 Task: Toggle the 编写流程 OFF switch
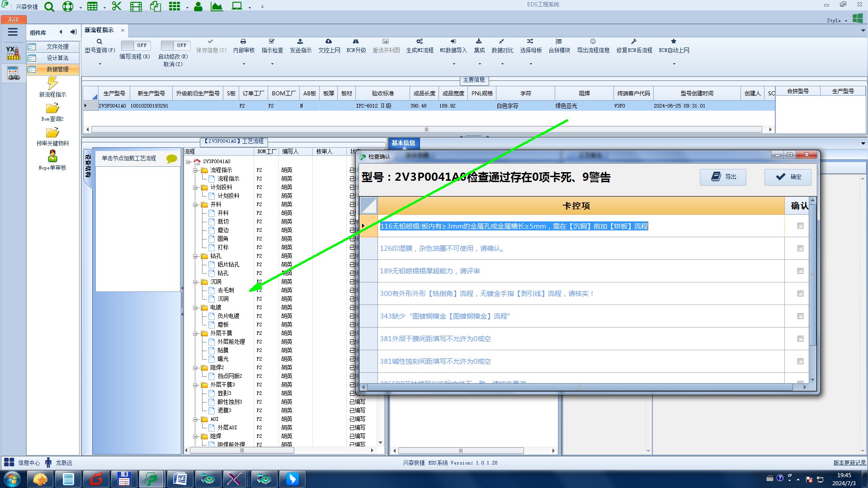(x=136, y=45)
